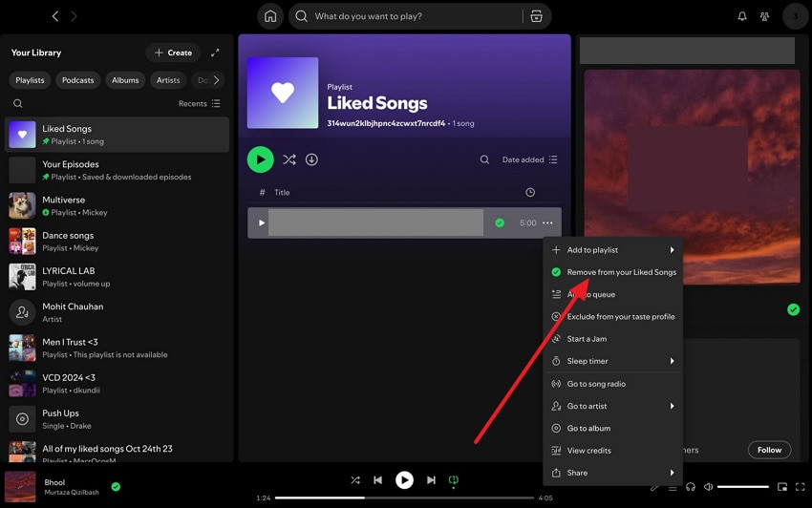Skip to the previous track
The image size is (812, 508).
click(x=378, y=480)
